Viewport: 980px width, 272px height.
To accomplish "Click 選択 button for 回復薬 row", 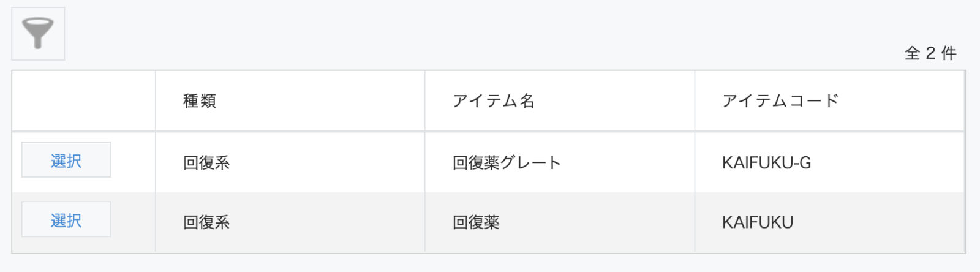I will point(66,219).
